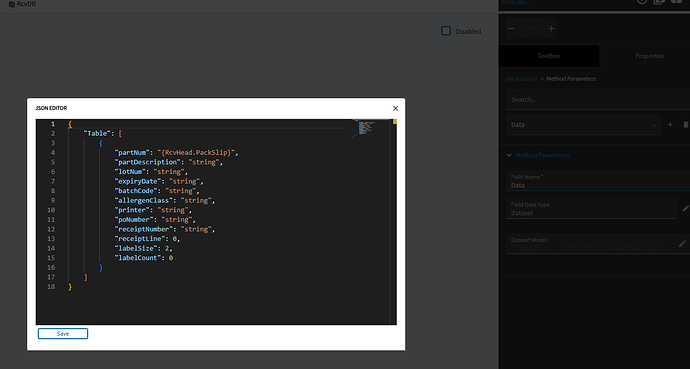Collapse the Method Parameters section
The width and height of the screenshot is (690, 369).
pyautogui.click(x=509, y=155)
